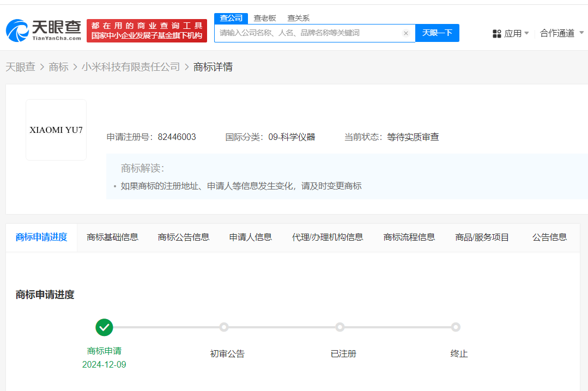Click the 天眼一下 search button
The height and width of the screenshot is (391, 588).
pyautogui.click(x=437, y=33)
